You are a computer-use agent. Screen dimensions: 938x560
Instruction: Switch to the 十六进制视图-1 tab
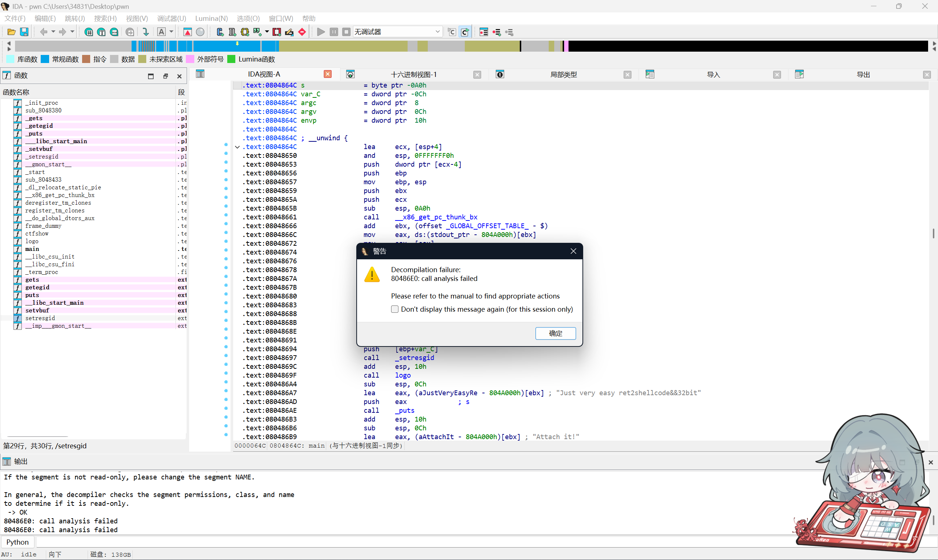click(413, 75)
